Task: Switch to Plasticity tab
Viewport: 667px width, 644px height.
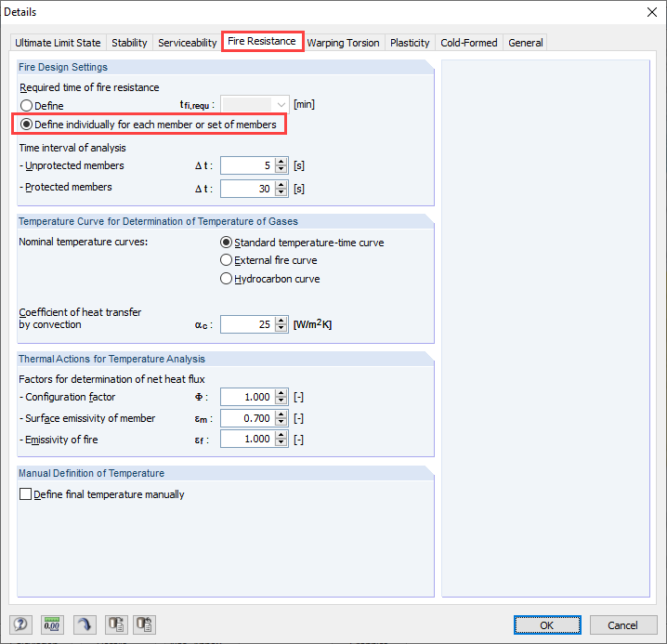Action: click(410, 43)
